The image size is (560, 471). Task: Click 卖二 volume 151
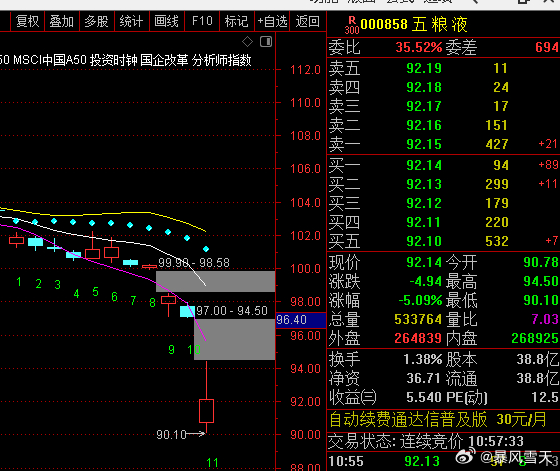point(496,125)
